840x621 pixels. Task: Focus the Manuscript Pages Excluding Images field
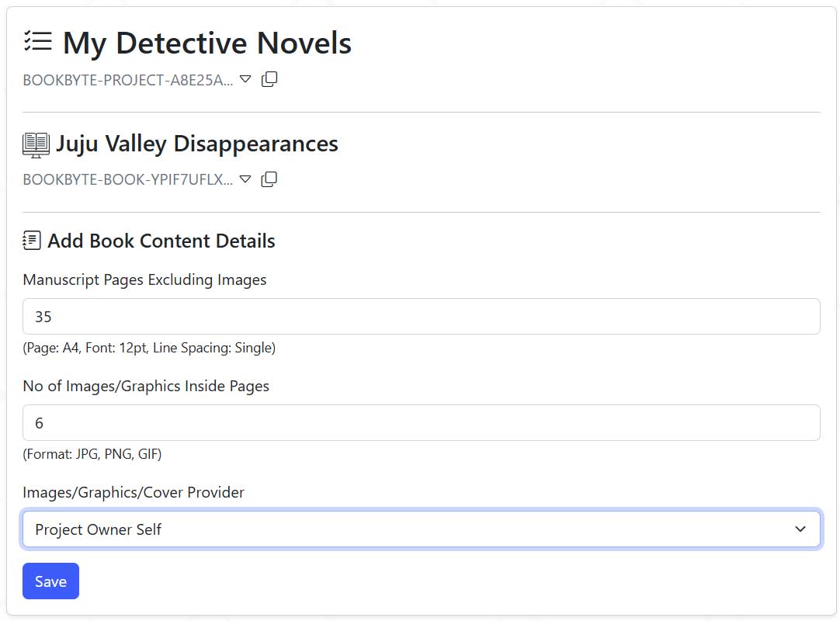[422, 317]
